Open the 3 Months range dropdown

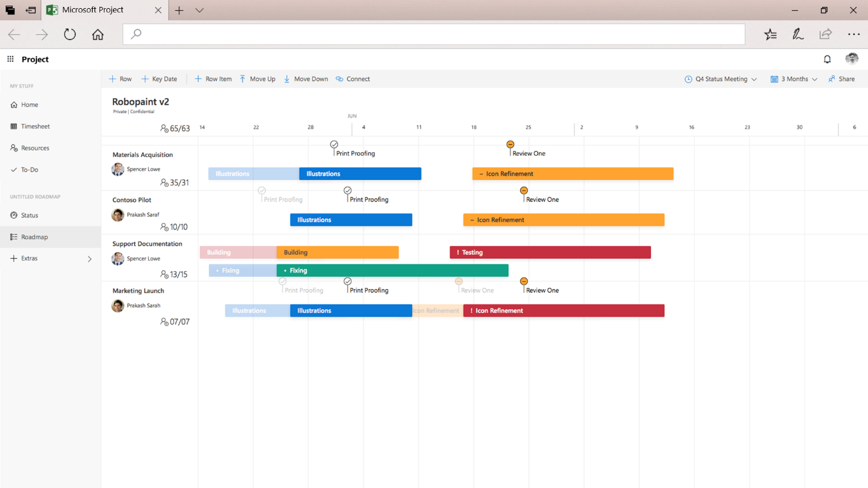coord(794,79)
